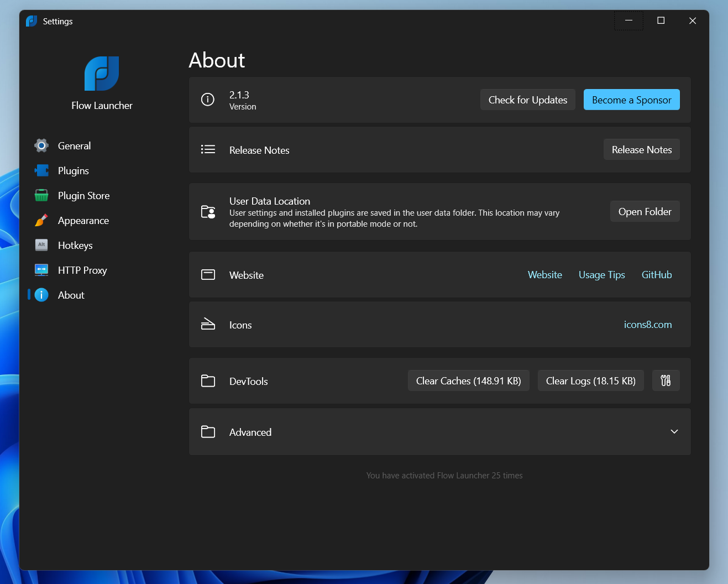Click Check for Updates button

click(x=528, y=100)
